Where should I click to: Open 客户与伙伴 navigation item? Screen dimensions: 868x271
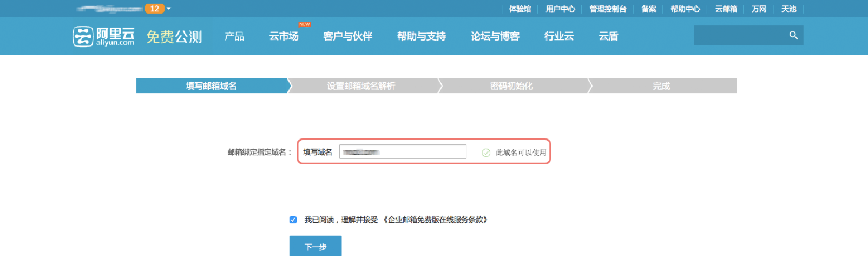(347, 36)
